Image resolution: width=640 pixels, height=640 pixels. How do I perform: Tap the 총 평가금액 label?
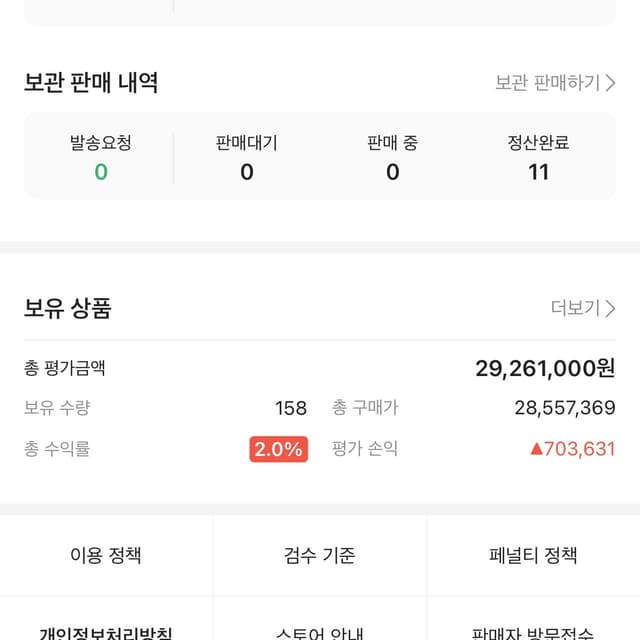[65, 368]
